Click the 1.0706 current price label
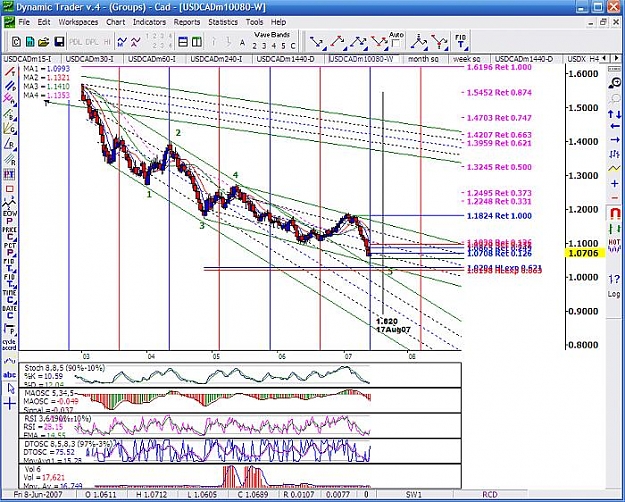 click(x=585, y=253)
